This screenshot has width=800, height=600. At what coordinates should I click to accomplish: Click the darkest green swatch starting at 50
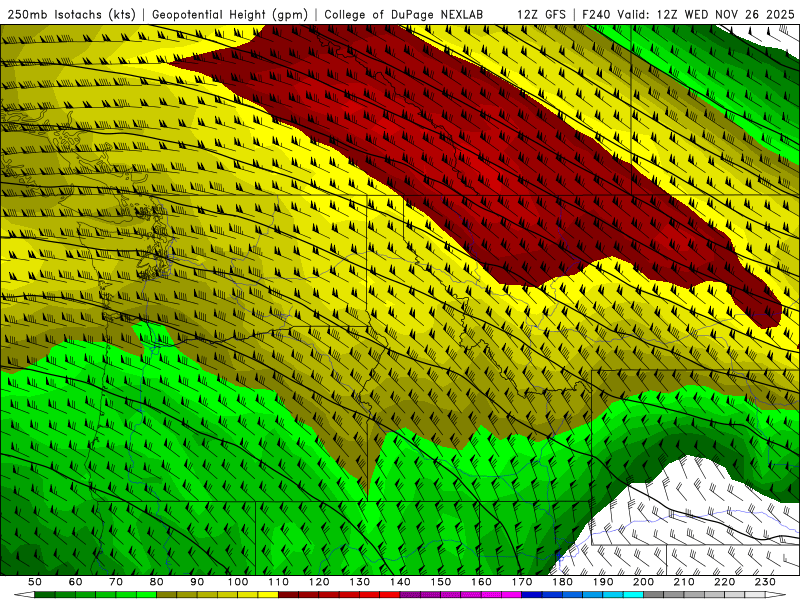point(44,595)
